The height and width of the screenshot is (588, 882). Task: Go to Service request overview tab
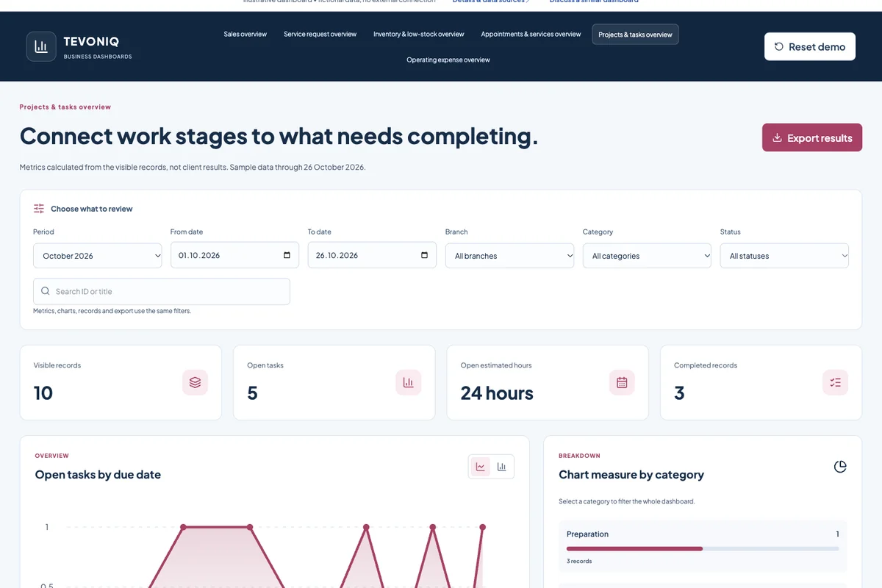coord(320,34)
